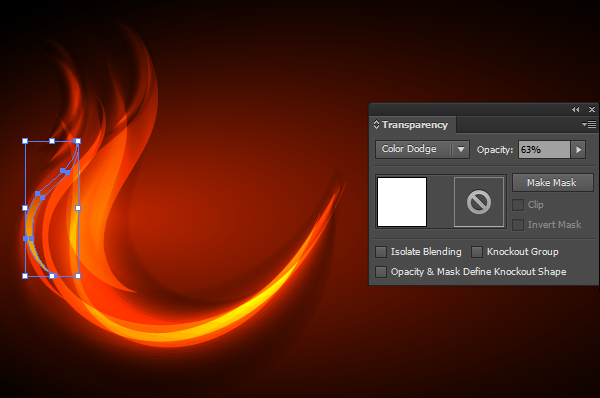Check Opacity & Mask Define Knockout Shape
Image resolution: width=600 pixels, height=398 pixels.
pyautogui.click(x=381, y=272)
